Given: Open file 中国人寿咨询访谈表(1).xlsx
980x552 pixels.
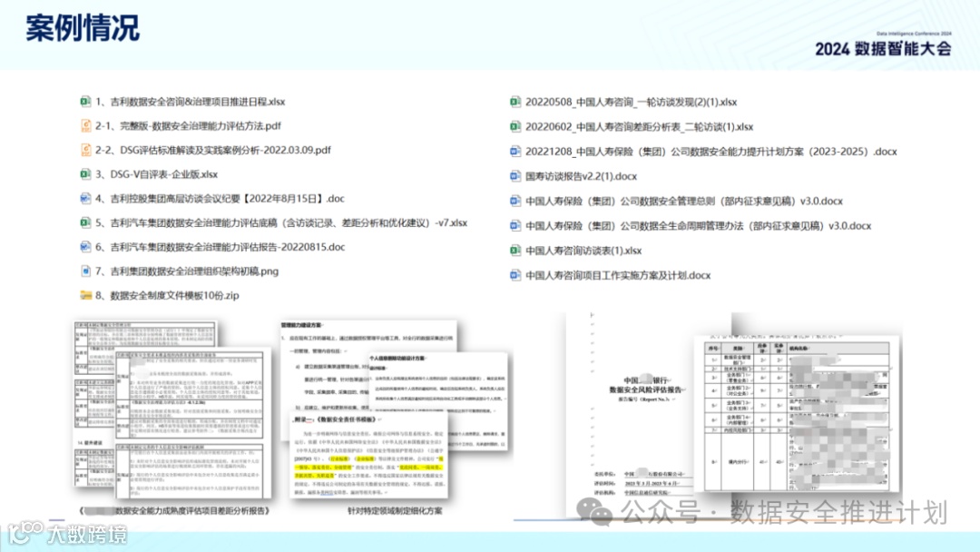Looking at the screenshot, I should (x=583, y=250).
